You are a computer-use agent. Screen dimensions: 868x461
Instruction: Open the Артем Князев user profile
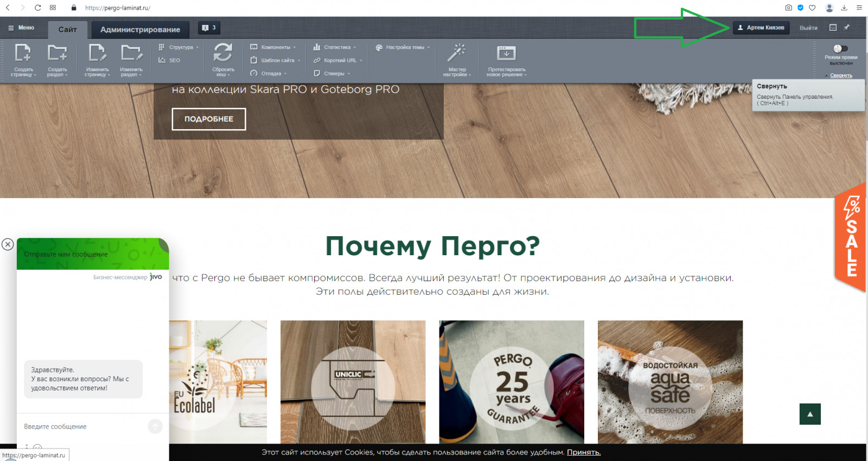click(x=761, y=28)
